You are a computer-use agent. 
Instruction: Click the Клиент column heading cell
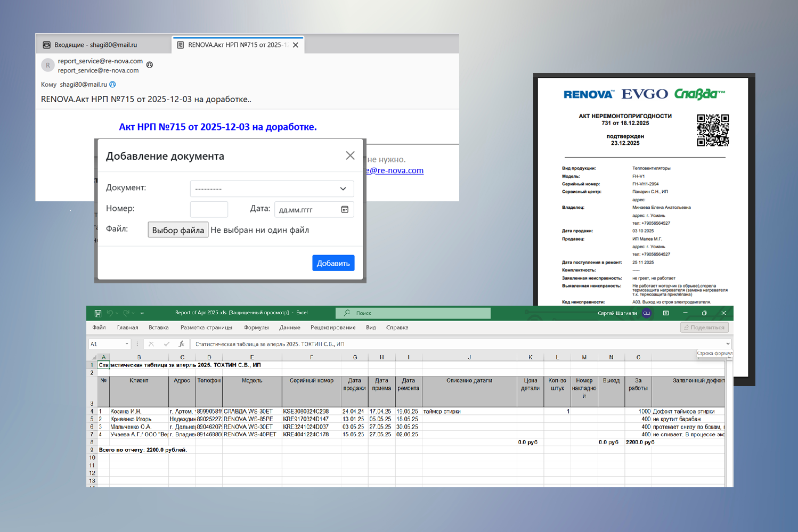[x=139, y=392]
